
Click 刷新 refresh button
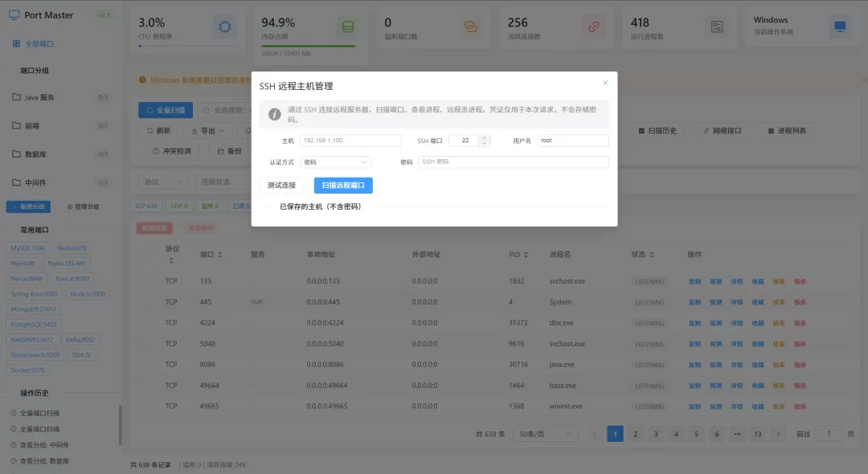point(159,131)
